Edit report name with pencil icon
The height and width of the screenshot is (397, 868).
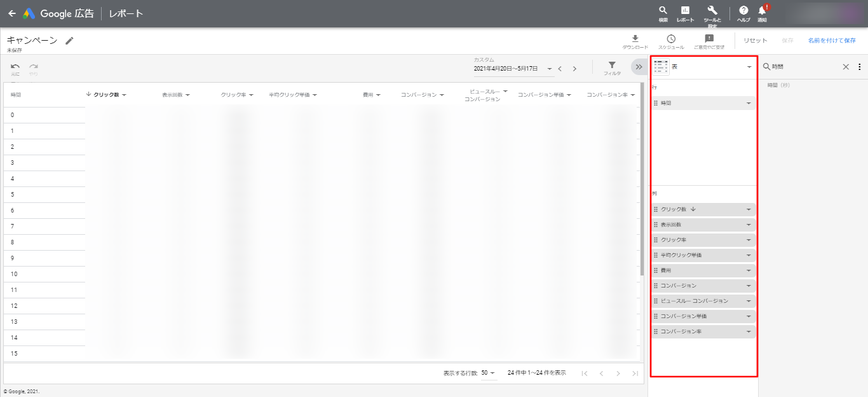click(x=69, y=41)
